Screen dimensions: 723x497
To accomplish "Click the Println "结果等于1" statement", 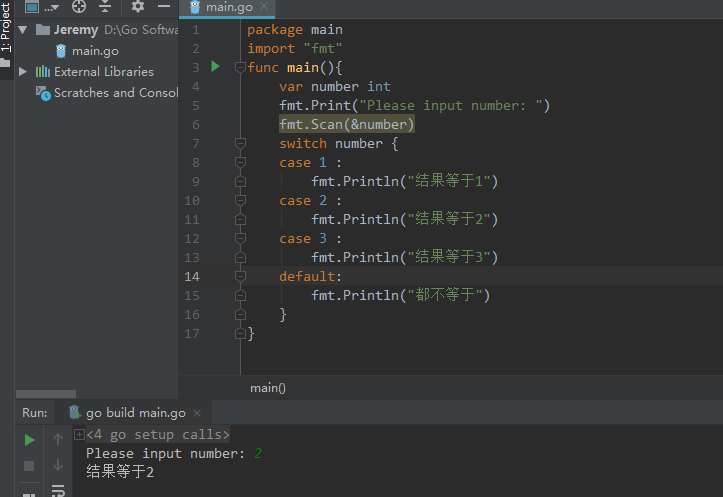I will tap(404, 181).
